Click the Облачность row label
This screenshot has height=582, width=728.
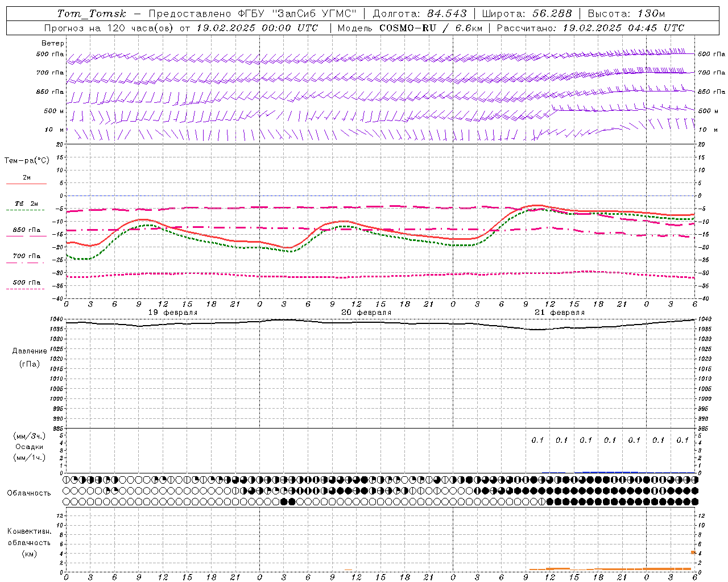29,493
